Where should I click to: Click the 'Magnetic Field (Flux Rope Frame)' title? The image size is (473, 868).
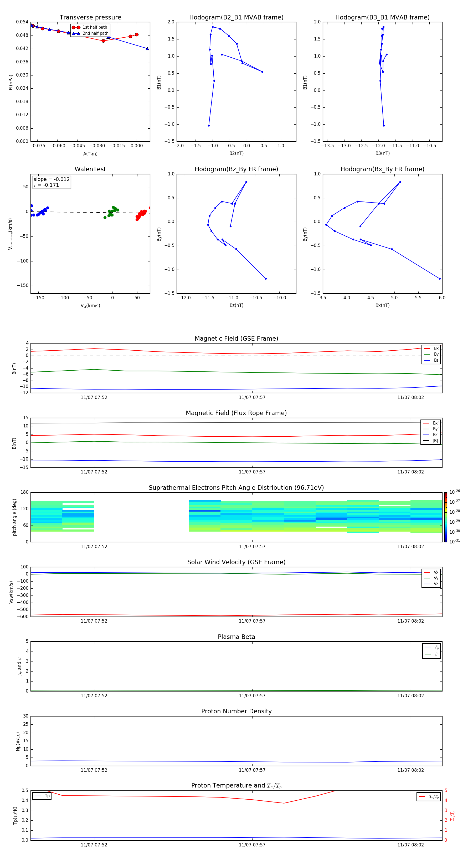click(x=236, y=413)
